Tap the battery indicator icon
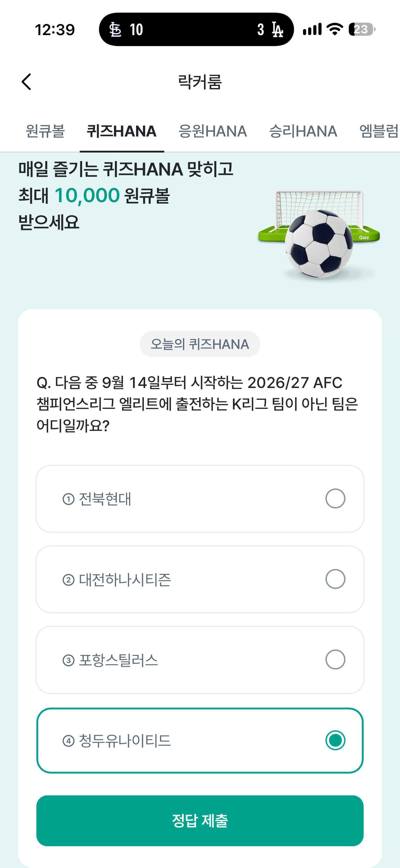The width and height of the screenshot is (400, 868). (x=362, y=29)
